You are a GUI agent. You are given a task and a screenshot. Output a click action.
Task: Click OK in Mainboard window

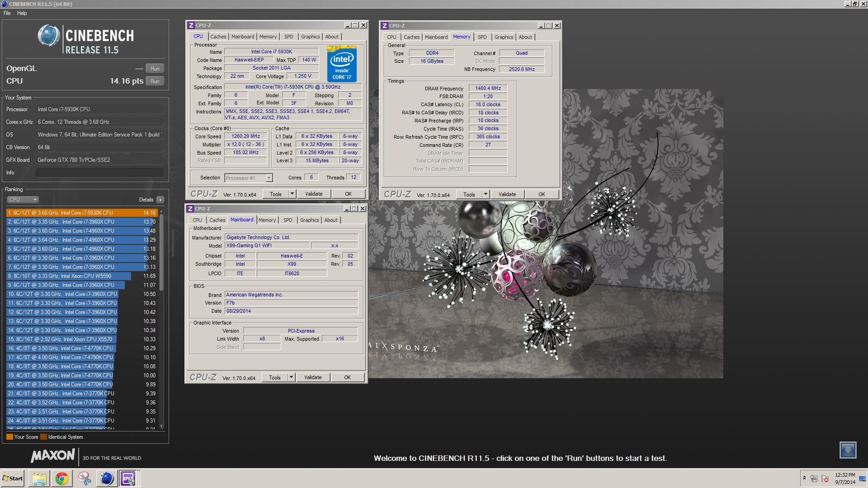tap(347, 377)
